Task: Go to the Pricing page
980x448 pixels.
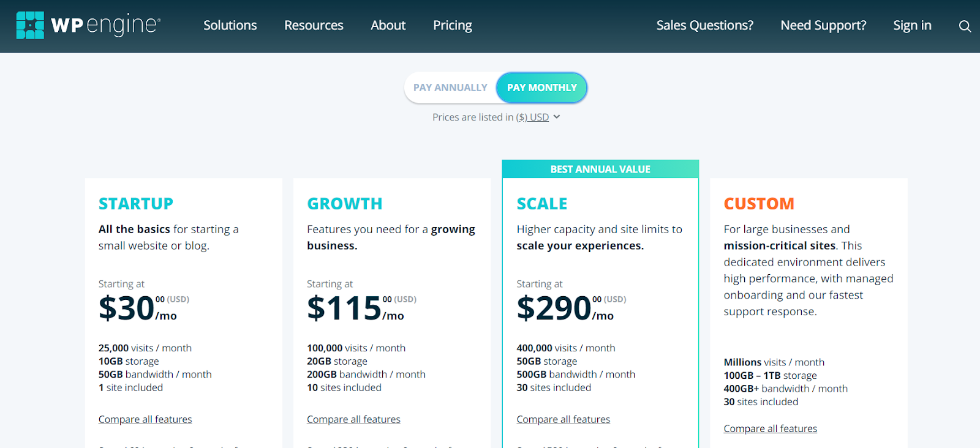Action: pyautogui.click(x=452, y=25)
